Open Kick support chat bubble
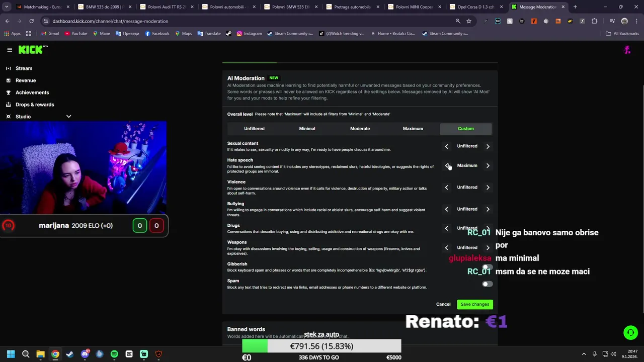The height and width of the screenshot is (362, 644). [x=630, y=333]
